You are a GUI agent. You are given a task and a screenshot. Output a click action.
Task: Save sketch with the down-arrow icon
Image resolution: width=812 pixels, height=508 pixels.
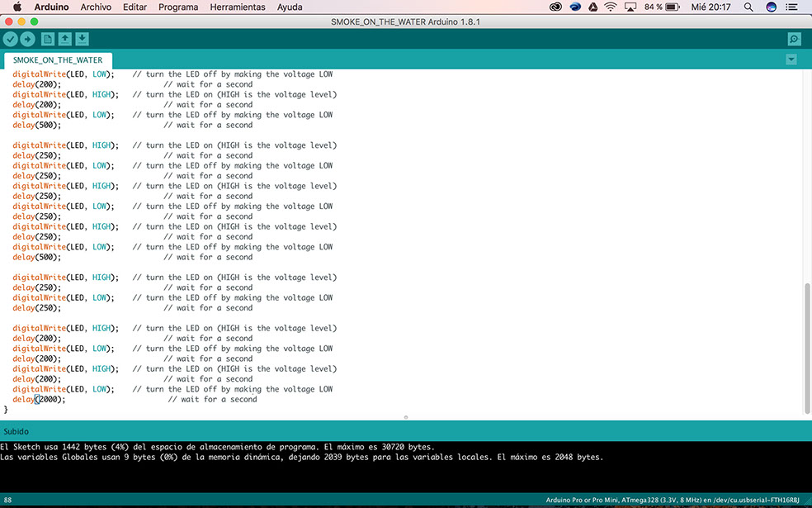pos(82,39)
